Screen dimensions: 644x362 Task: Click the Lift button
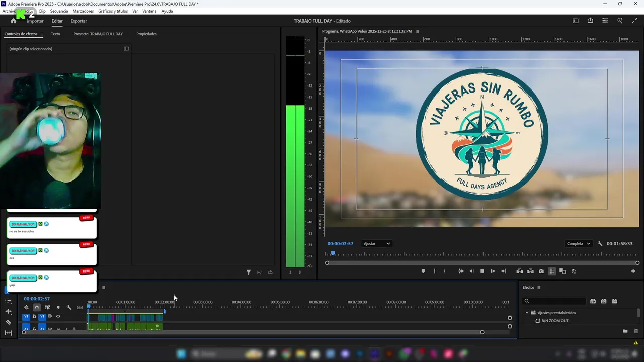click(x=520, y=271)
